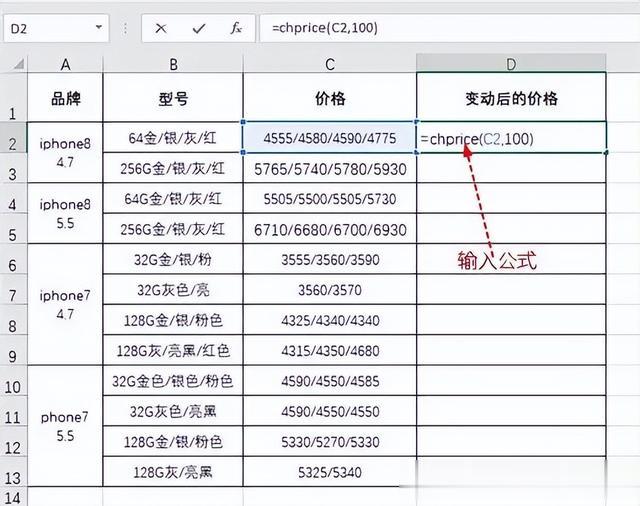
Task: Select the merged cell phone7 5.5
Action: [65, 426]
